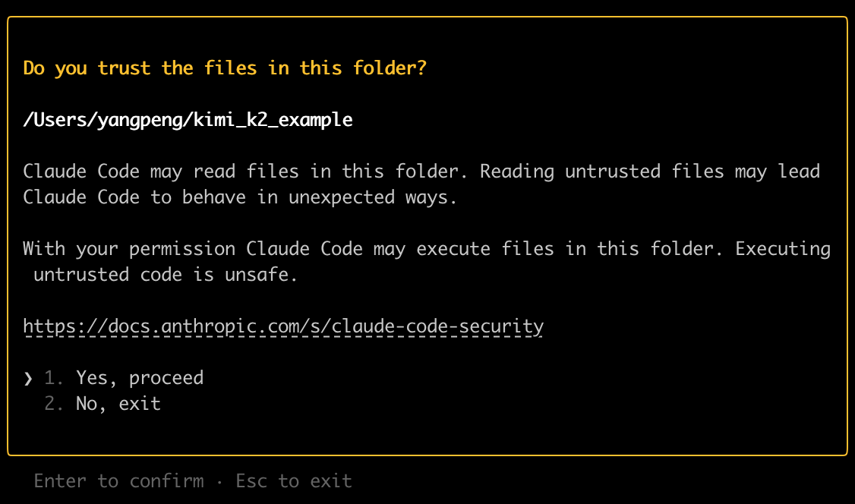Click the "Esc to exit" hint
The image size is (855, 504).
coord(294,481)
